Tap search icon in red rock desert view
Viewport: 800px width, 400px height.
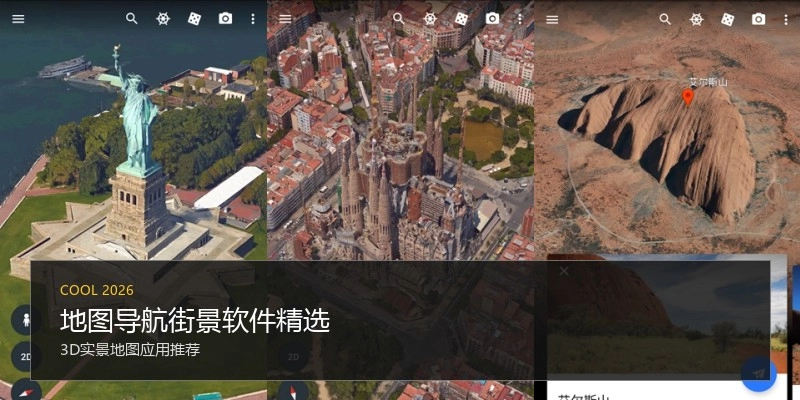(x=665, y=19)
